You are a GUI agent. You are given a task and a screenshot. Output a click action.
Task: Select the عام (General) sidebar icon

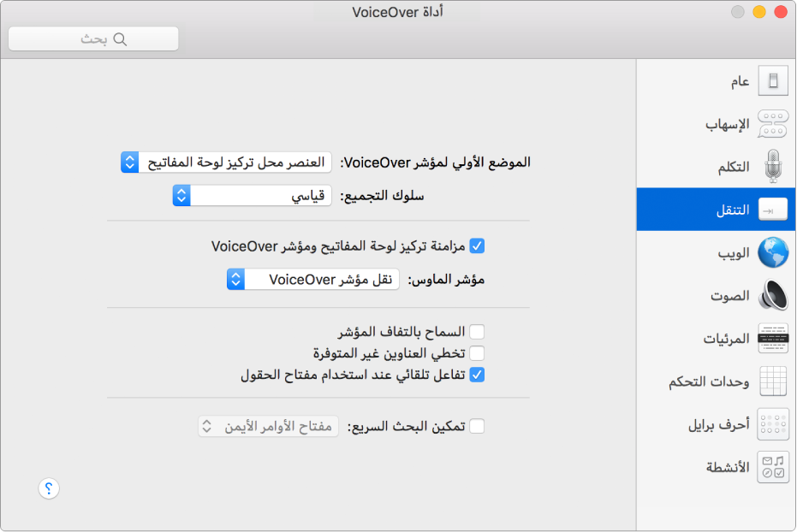773,80
